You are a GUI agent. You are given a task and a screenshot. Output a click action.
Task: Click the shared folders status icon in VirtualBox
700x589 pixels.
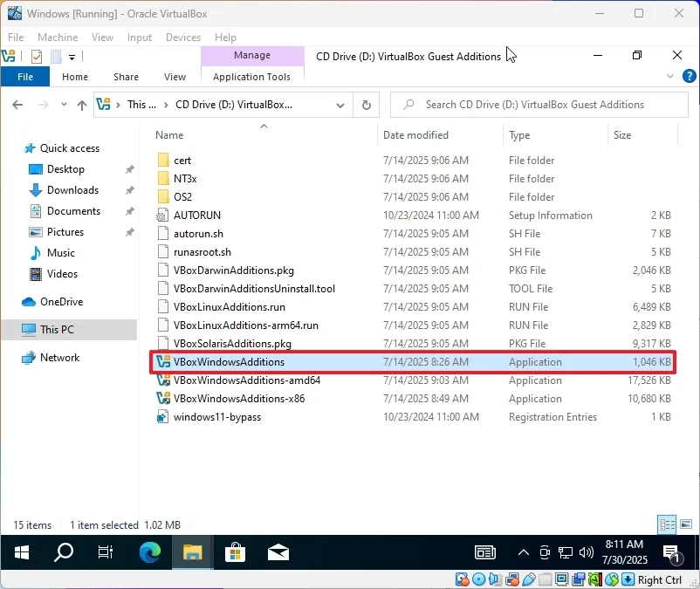click(543, 579)
